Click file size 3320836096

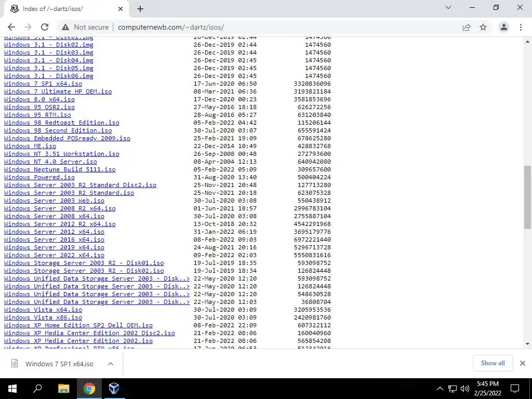coord(312,84)
